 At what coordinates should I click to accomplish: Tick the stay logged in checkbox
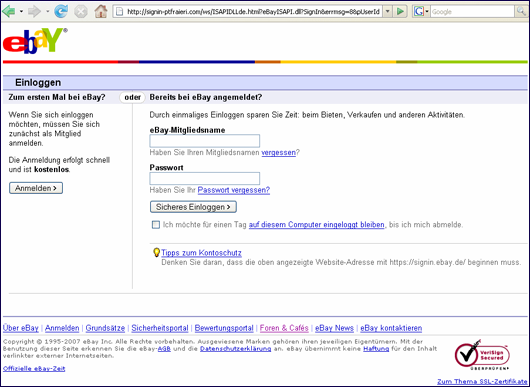point(155,225)
